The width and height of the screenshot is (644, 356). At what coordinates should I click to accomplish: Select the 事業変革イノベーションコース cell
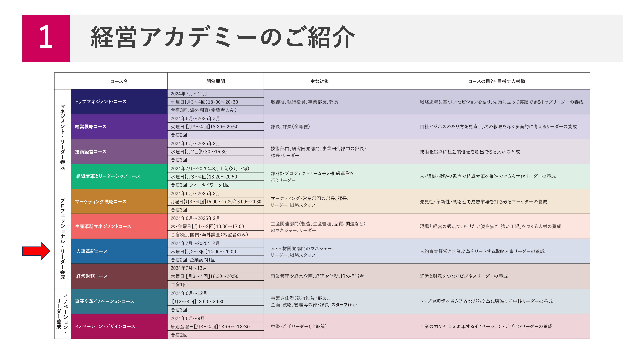click(x=119, y=301)
